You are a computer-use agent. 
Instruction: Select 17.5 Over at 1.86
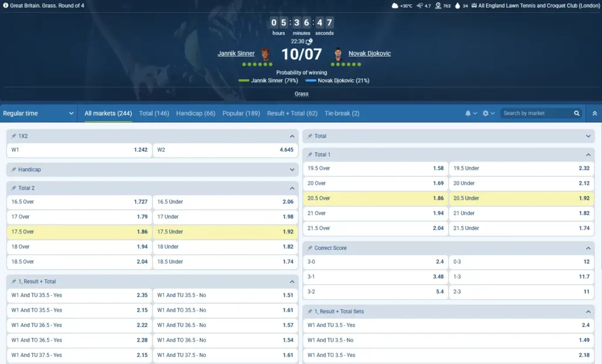coord(79,232)
